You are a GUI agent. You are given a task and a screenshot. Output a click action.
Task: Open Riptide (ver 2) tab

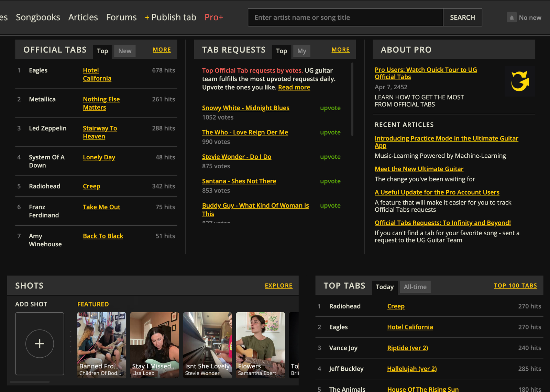408,348
